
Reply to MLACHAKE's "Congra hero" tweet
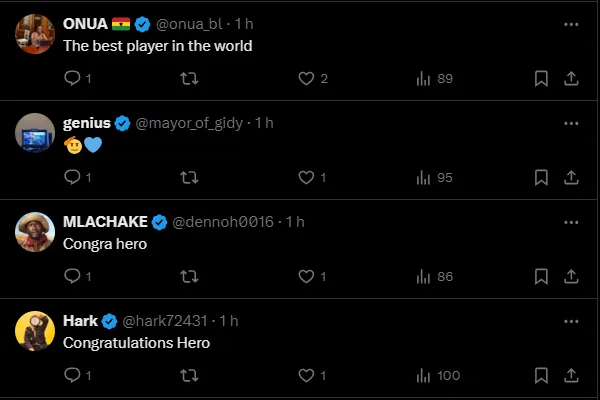point(72,276)
